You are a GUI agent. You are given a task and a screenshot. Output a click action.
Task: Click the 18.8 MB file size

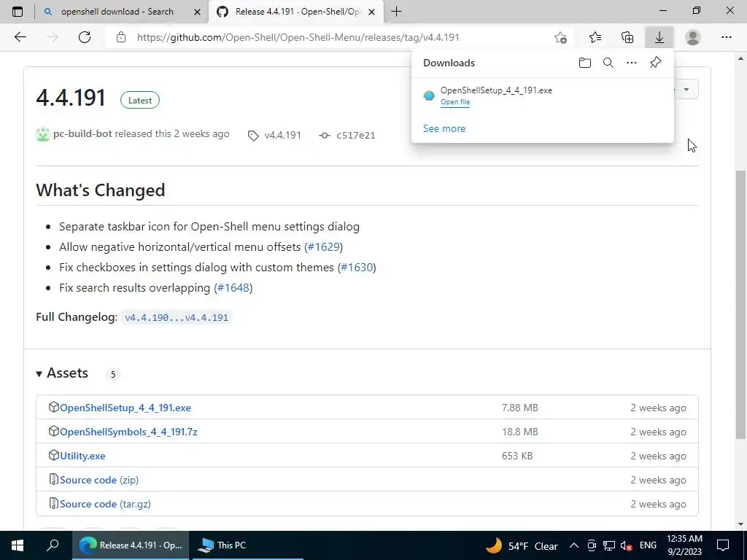tap(519, 432)
